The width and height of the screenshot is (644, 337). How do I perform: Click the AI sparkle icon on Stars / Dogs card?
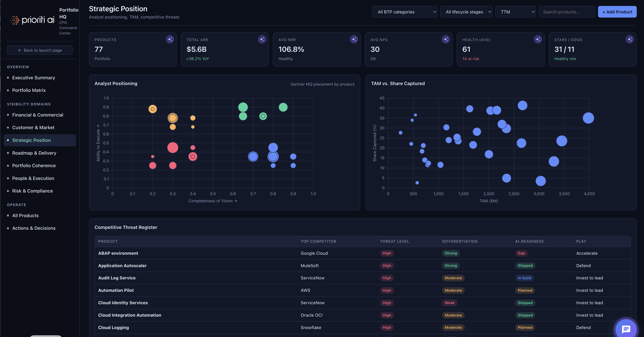point(630,39)
